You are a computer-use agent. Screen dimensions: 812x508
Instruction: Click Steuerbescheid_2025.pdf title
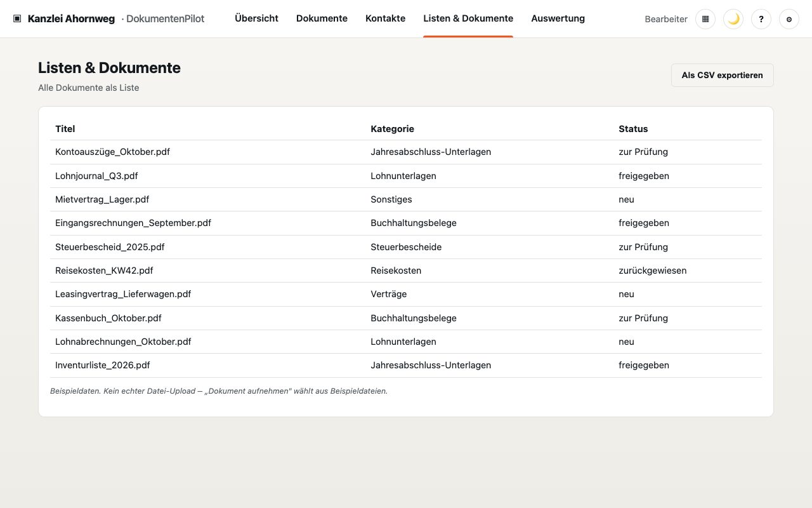click(110, 247)
